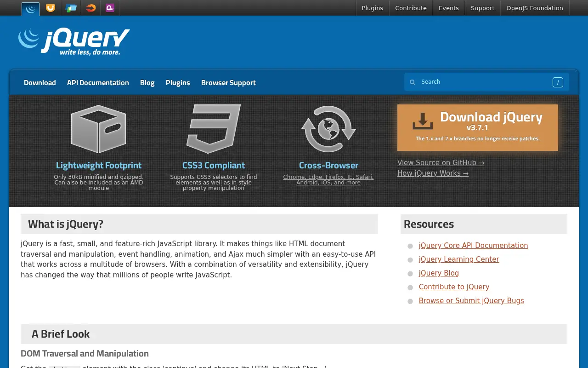588x368 pixels.
Task: Open Plugins in the blue navigation bar
Action: 178,83
